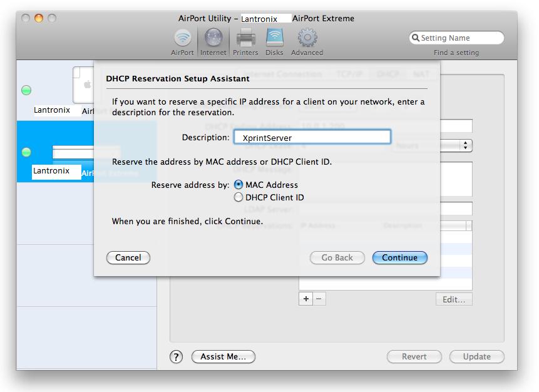Screen dimensions: 539x392
Task: Click the plus button to add reservation
Action: (306, 299)
